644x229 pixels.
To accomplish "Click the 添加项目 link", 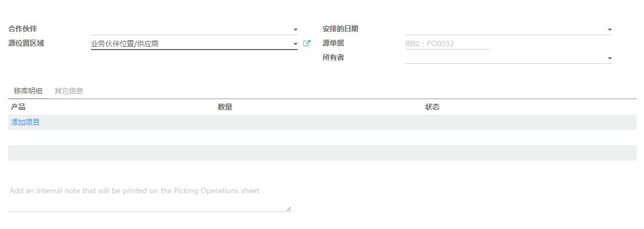I will (x=25, y=122).
